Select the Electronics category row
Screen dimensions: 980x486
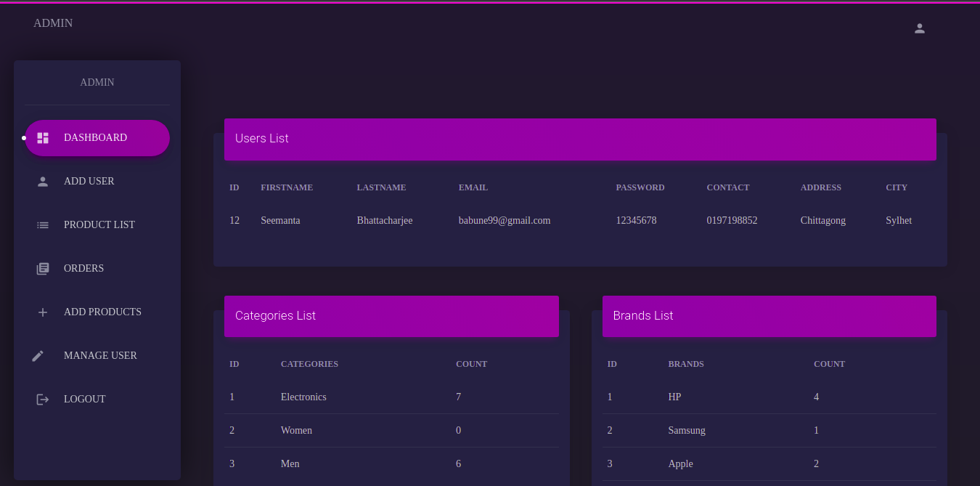[391, 397]
